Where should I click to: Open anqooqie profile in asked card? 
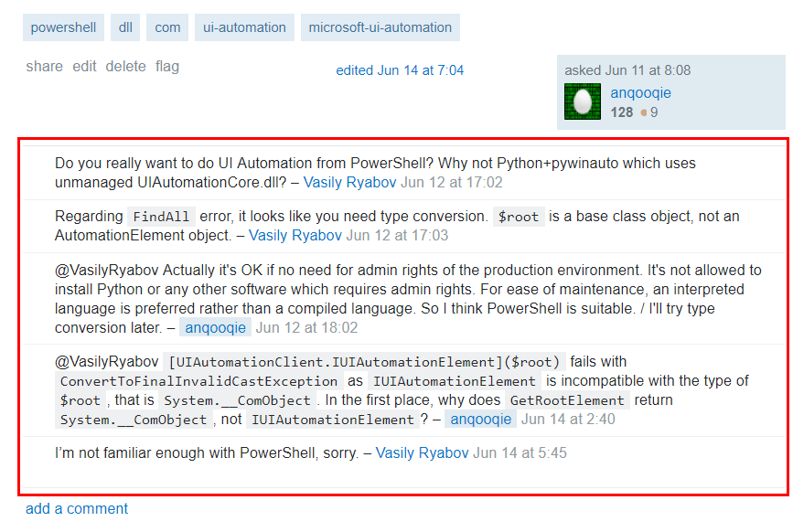tap(640, 92)
